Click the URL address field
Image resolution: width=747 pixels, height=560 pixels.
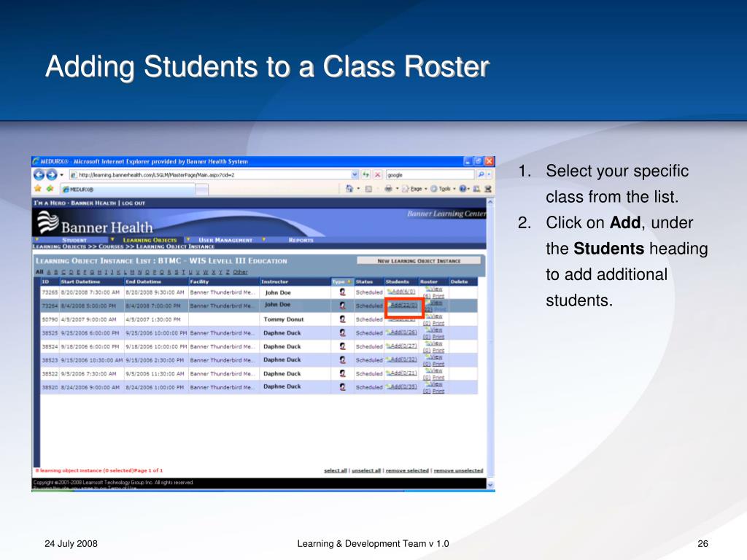(x=214, y=175)
